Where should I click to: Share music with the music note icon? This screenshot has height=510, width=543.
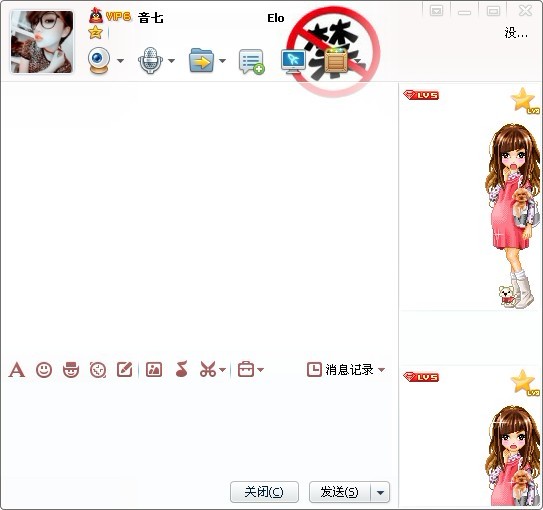(181, 369)
